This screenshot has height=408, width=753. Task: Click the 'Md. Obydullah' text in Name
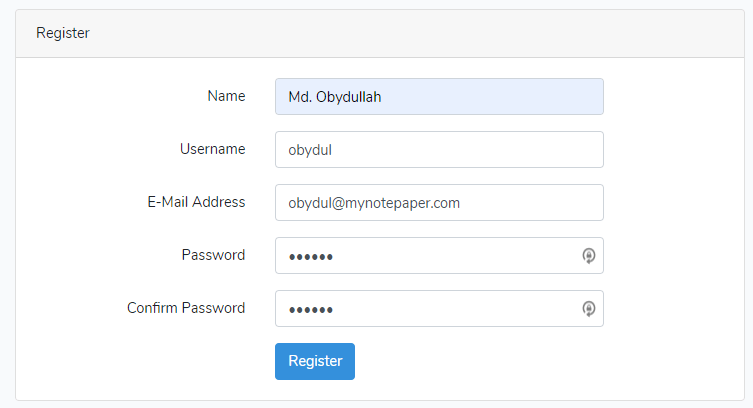pyautogui.click(x=335, y=97)
